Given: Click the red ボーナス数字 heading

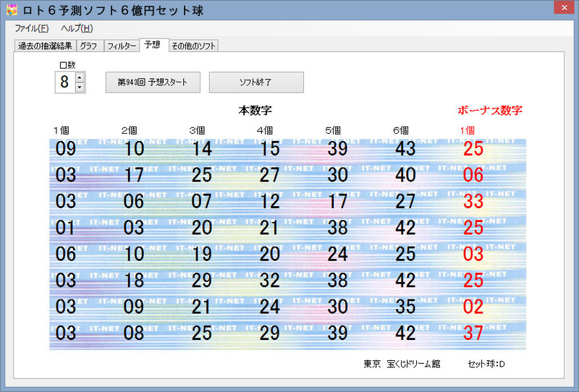Looking at the screenshot, I should (490, 110).
